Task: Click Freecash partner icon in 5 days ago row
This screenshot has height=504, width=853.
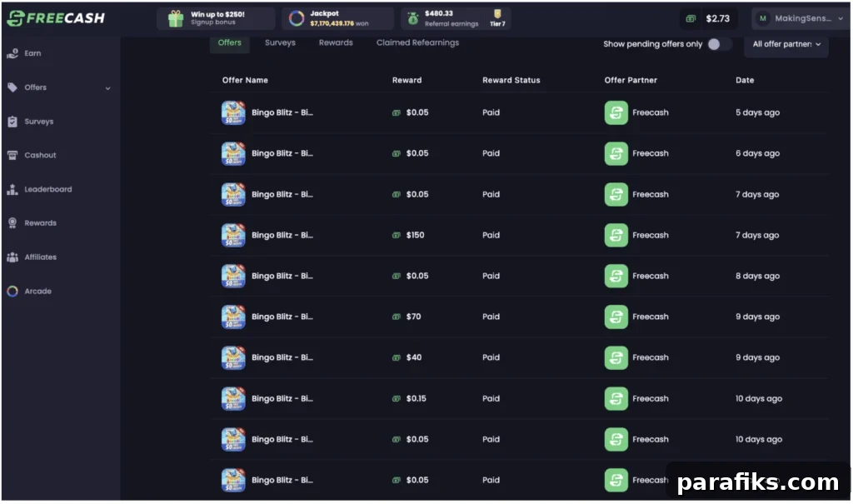Action: 616,112
